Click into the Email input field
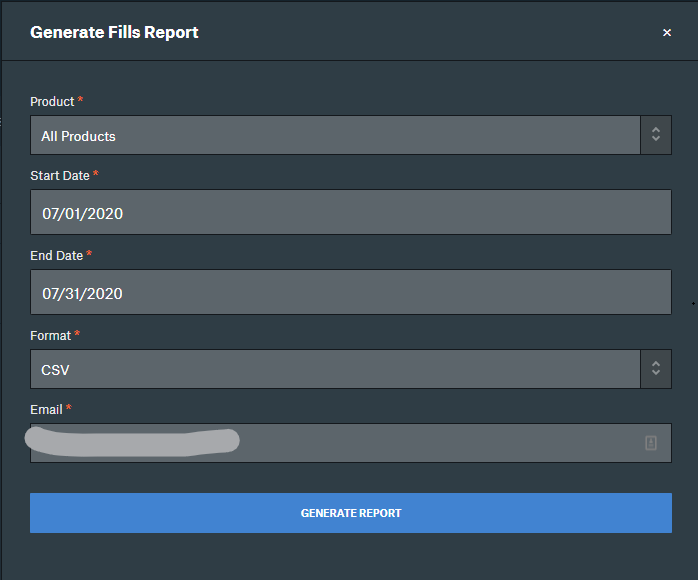 coord(351,443)
